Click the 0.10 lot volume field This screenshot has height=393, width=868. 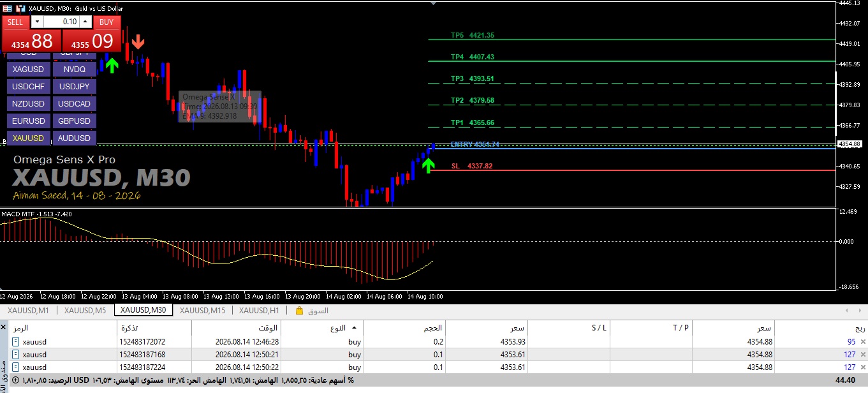[61, 22]
